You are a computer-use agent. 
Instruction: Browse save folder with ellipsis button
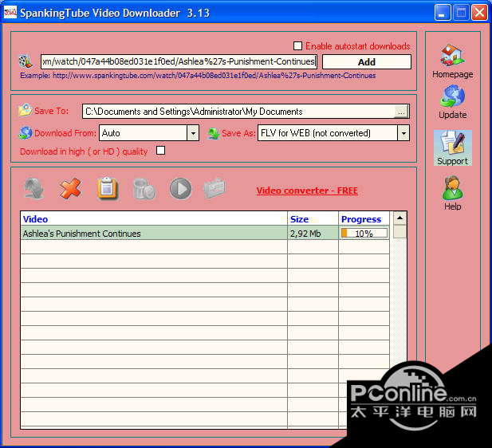(x=401, y=112)
